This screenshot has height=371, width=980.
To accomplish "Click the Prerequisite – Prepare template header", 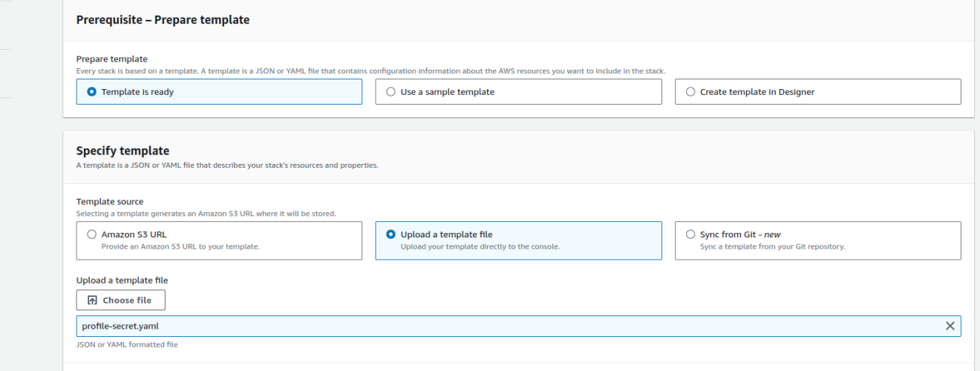I will 163,20.
